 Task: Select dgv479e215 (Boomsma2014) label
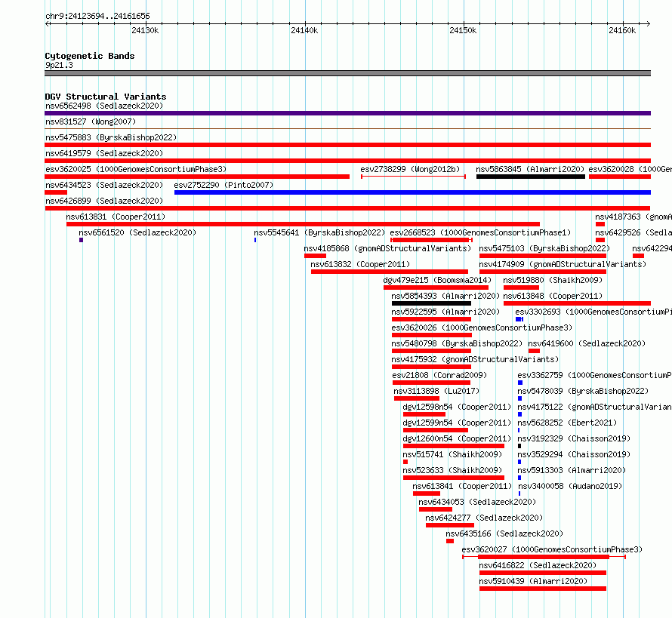pos(437,280)
